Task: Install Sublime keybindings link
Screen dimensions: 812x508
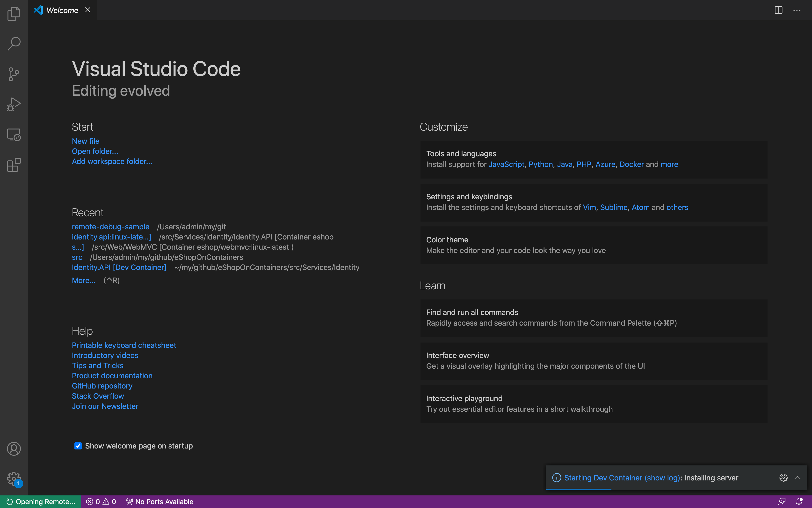Action: pyautogui.click(x=614, y=207)
